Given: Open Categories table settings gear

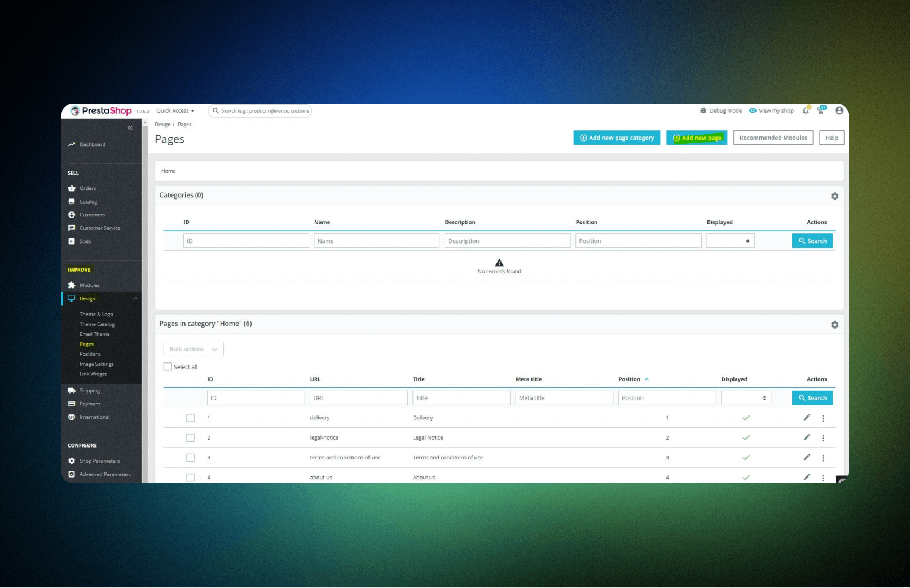Looking at the screenshot, I should pyautogui.click(x=834, y=196).
